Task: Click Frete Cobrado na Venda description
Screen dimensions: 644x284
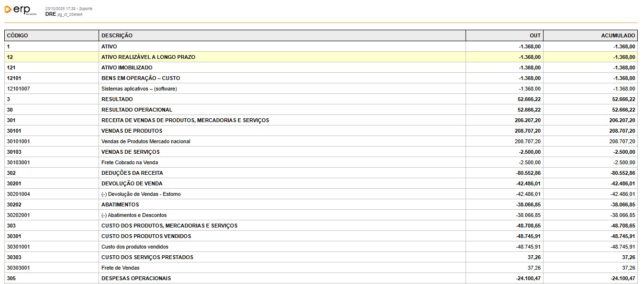Action: 130,162
